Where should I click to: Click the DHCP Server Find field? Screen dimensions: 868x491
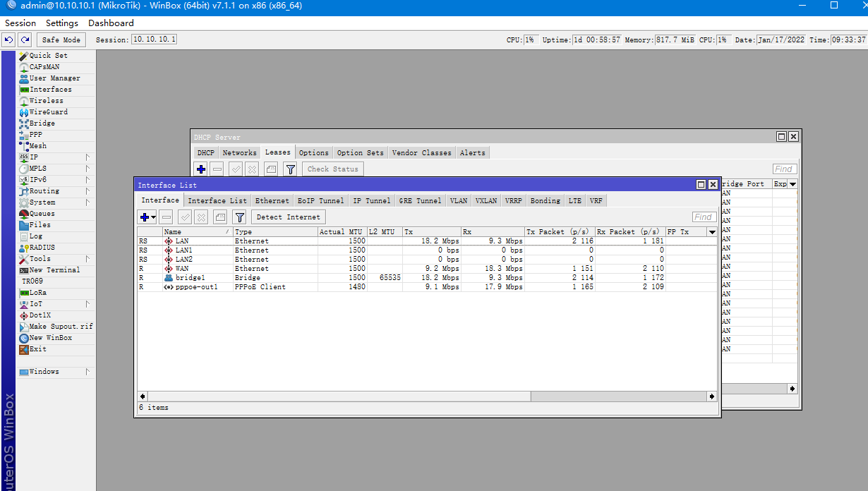click(x=785, y=169)
